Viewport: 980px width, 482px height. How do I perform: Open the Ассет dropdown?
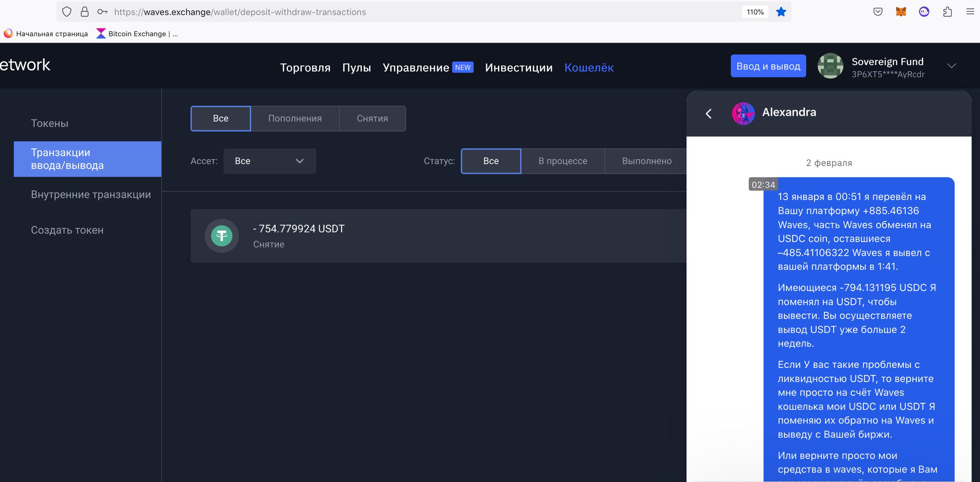[x=269, y=161]
